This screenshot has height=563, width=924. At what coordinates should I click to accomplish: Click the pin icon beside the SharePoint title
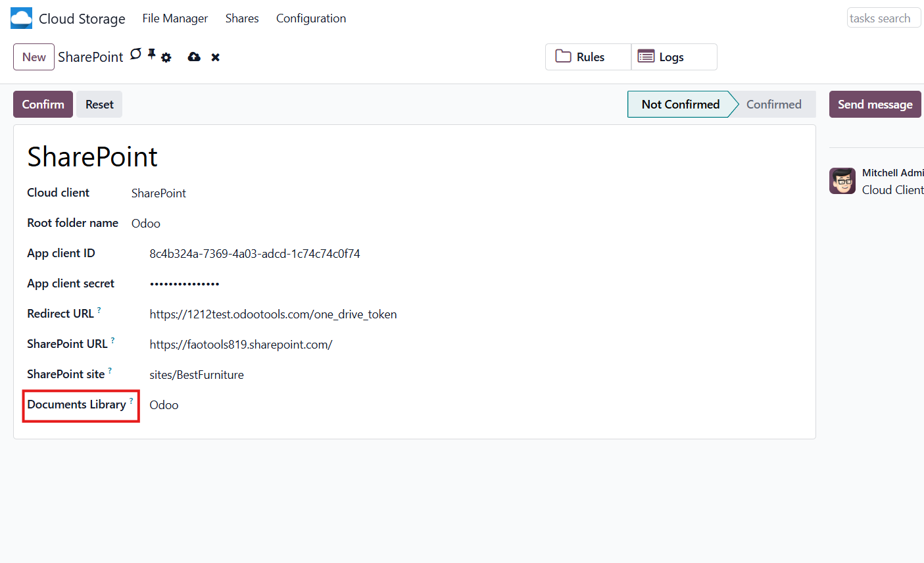[151, 55]
